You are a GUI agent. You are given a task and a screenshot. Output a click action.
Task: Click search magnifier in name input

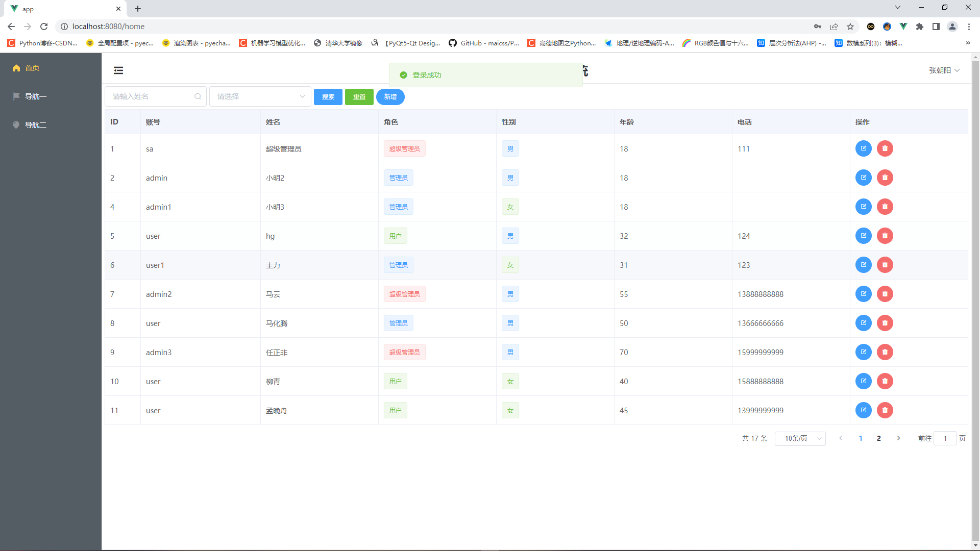coord(198,96)
